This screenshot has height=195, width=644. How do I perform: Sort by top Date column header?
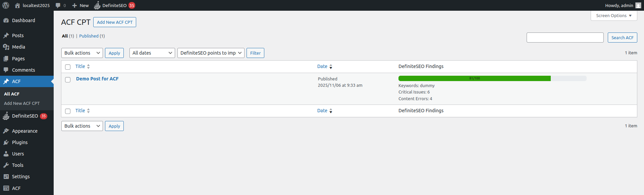(x=322, y=66)
